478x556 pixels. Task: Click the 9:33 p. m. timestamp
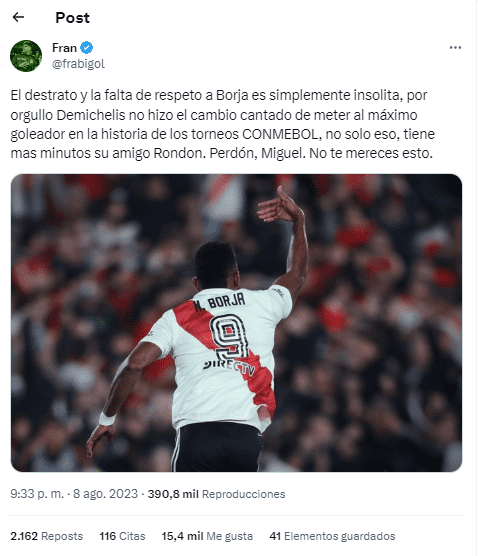(37, 494)
